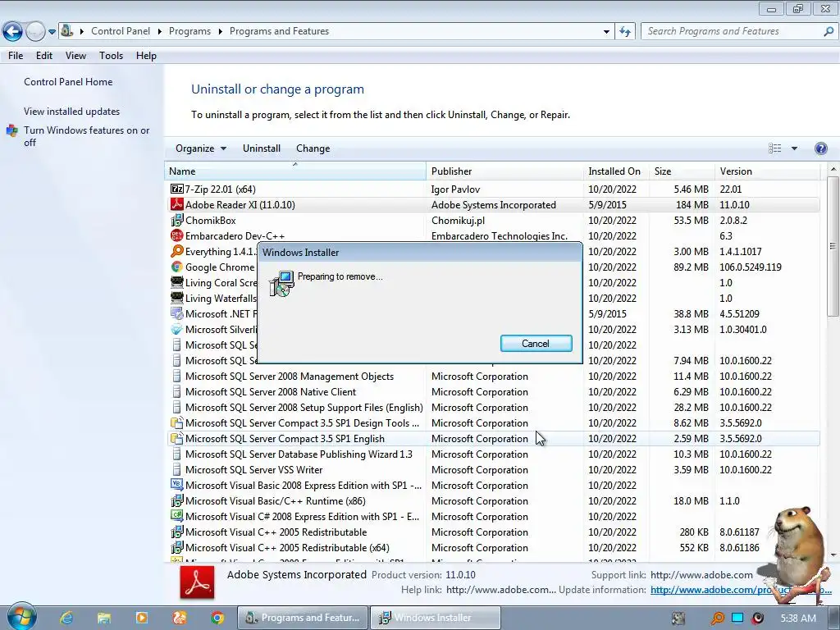Viewport: 840px width, 630px height.
Task: Launch Google Chrome from taskbar
Action: (x=217, y=618)
